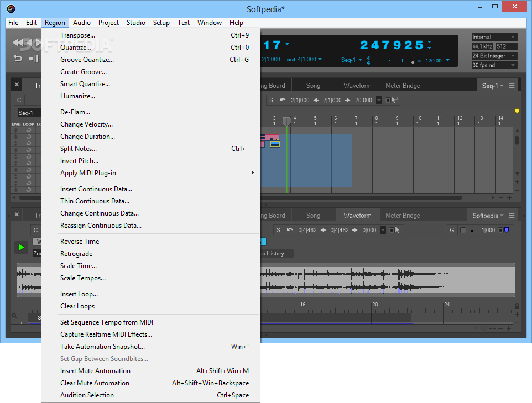Image resolution: width=532 pixels, height=403 pixels.
Task: Click the cursor-info icon in waveform selection bar
Action: point(398,230)
